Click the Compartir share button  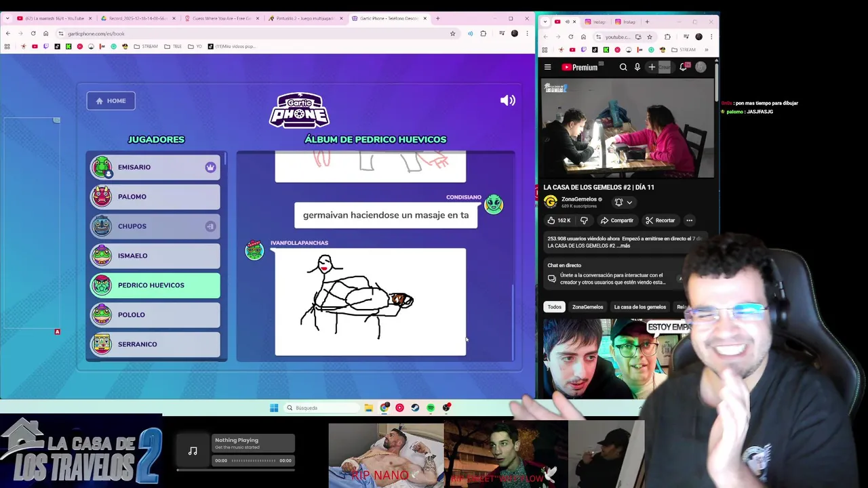[x=617, y=220]
